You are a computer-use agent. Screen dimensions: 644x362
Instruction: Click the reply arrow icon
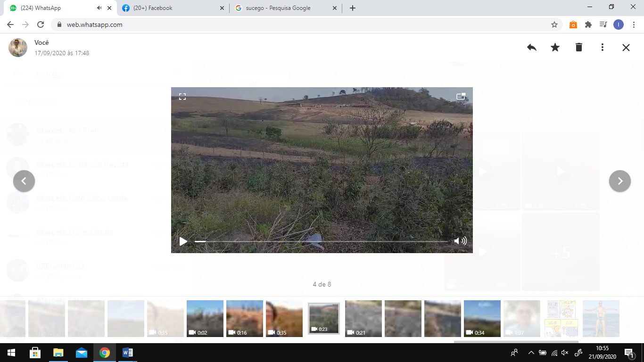(x=532, y=47)
